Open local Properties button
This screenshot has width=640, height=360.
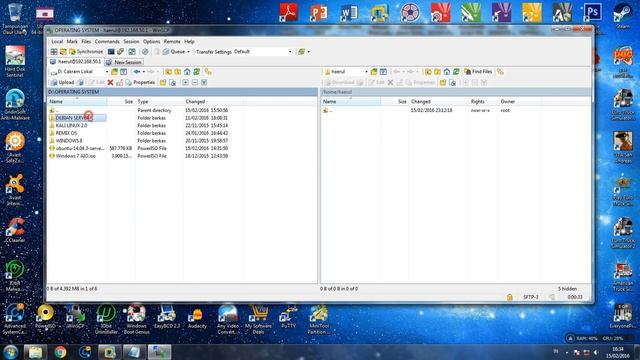tap(140, 82)
